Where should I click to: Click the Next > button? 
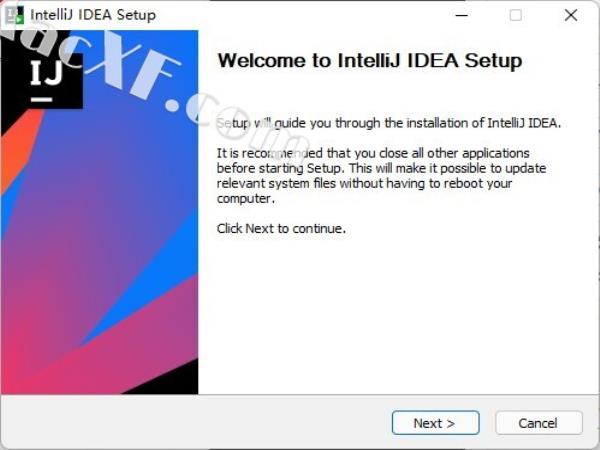pyautogui.click(x=435, y=423)
